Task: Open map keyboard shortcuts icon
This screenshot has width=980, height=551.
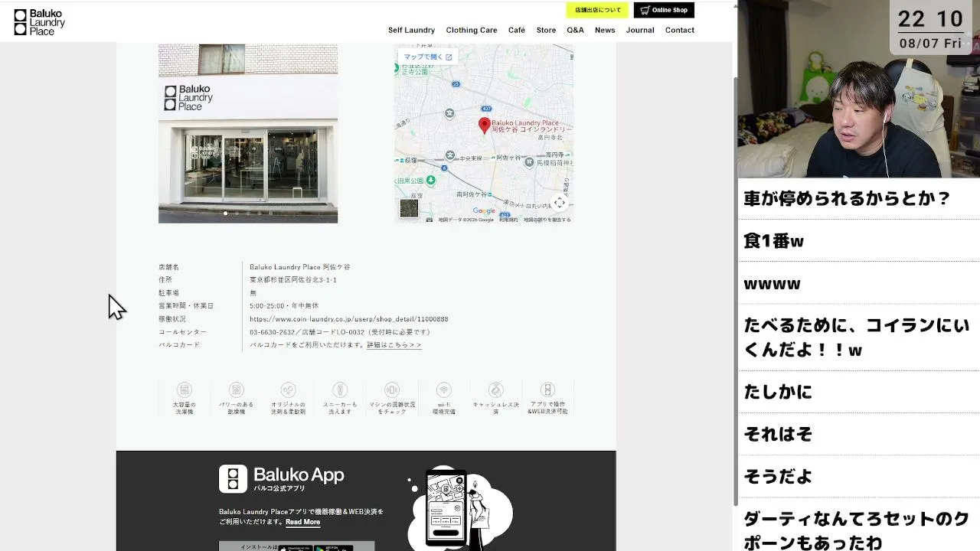Action: point(430,220)
